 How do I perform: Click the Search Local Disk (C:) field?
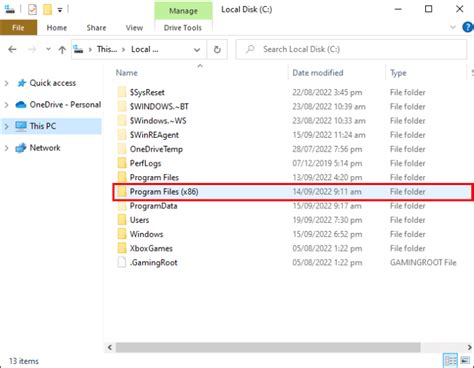tap(351, 49)
